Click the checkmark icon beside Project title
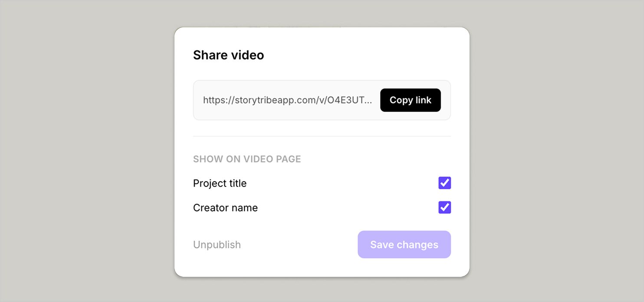The height and width of the screenshot is (302, 644). tap(444, 183)
